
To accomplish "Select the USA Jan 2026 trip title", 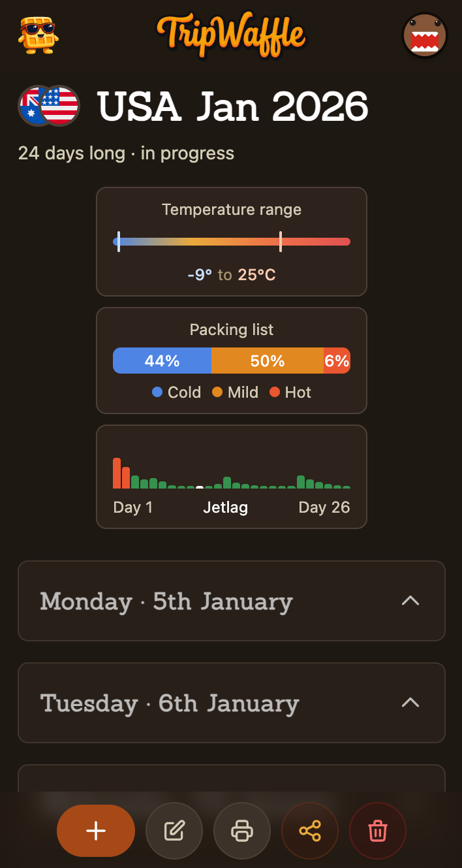I will 233,106.
